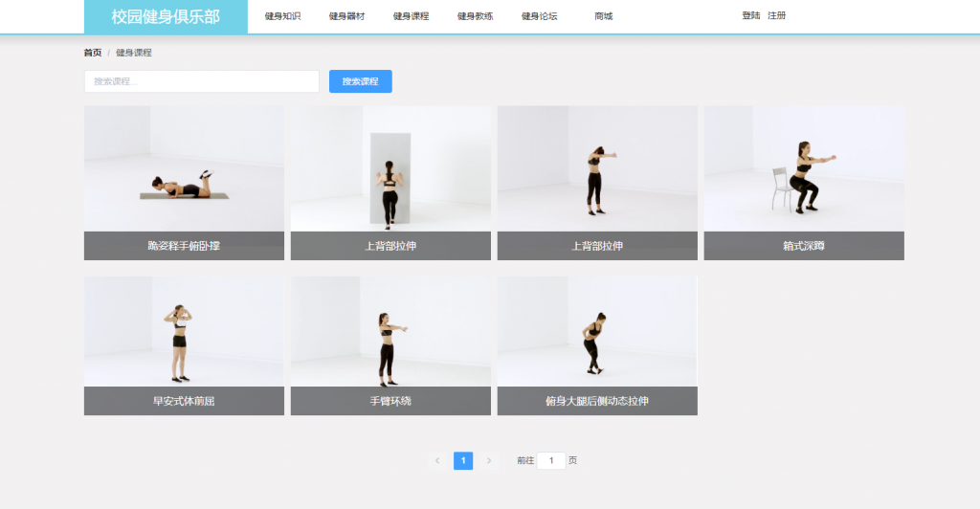Go to 首页 in the breadcrumb
The width and height of the screenshot is (980, 509).
[93, 53]
